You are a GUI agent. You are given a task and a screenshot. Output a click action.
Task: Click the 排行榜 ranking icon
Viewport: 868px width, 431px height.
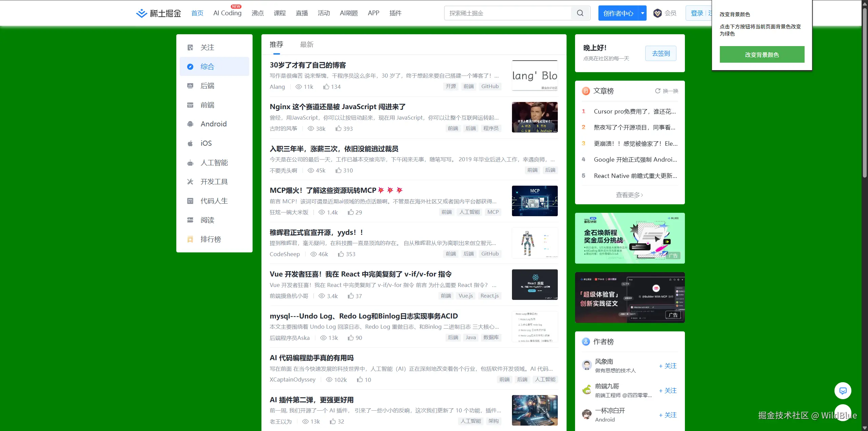[x=190, y=239]
